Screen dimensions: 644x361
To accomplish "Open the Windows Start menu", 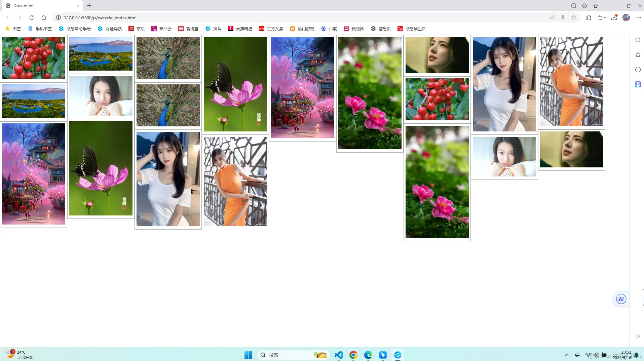I will coord(248,355).
